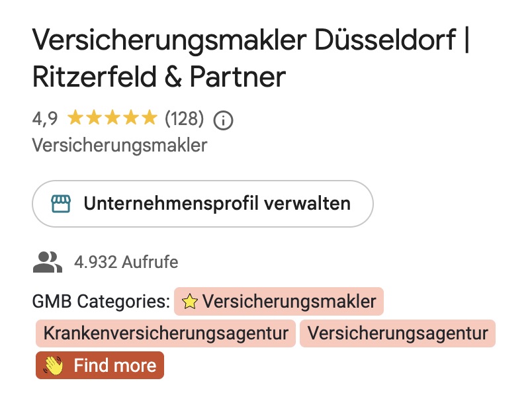Click the yellow star in primary category tag
The image size is (532, 397).
click(190, 301)
